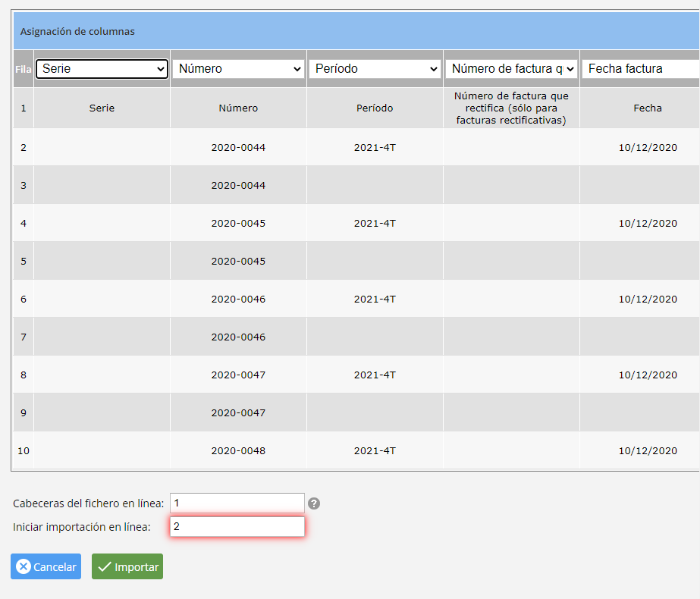Click row number 7 in Fila column
Image resolution: width=700 pixels, height=599 pixels.
click(24, 337)
